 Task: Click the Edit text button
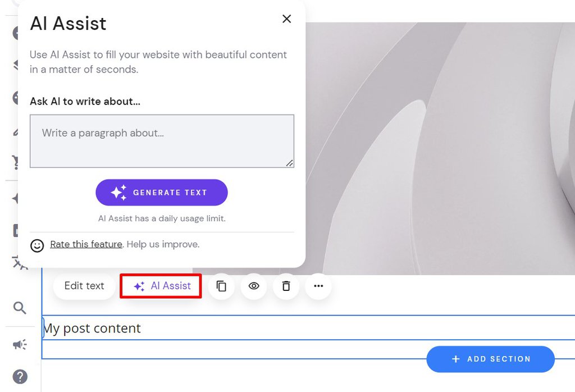pos(84,286)
